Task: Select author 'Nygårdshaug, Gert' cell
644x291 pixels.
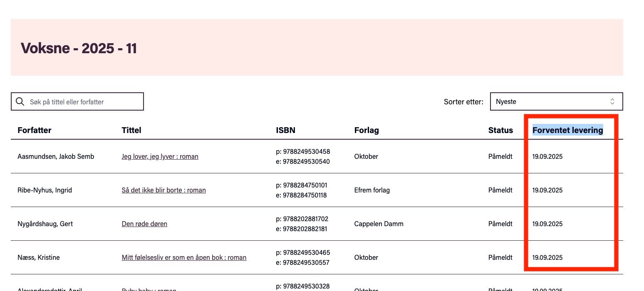Action: pos(45,224)
